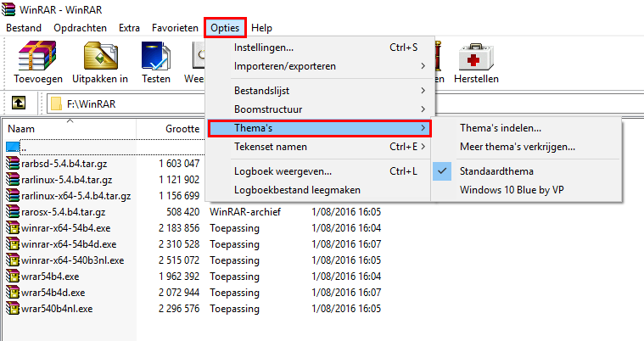Expand the Thema's submenu arrow
644x341 pixels.
click(423, 128)
